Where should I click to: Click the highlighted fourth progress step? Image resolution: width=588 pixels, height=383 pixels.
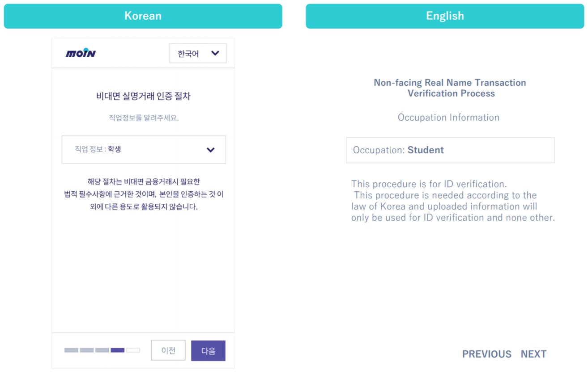118,350
